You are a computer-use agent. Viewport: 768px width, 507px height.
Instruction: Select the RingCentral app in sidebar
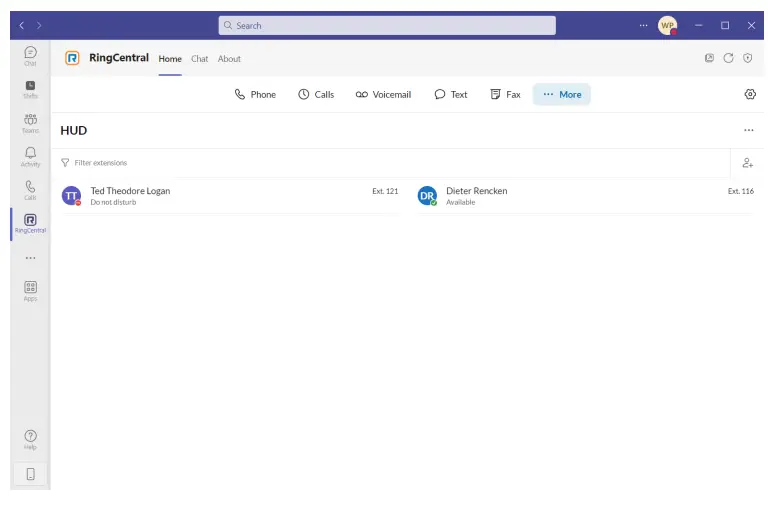(30, 223)
